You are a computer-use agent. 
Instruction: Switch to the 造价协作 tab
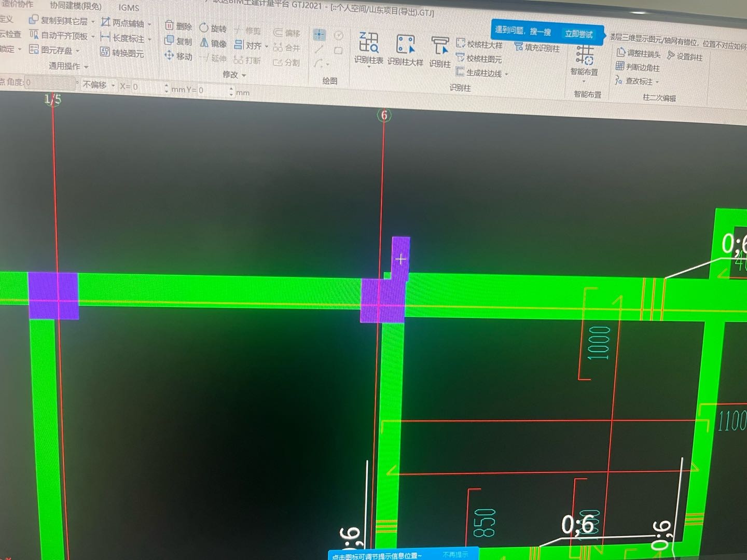click(17, 4)
